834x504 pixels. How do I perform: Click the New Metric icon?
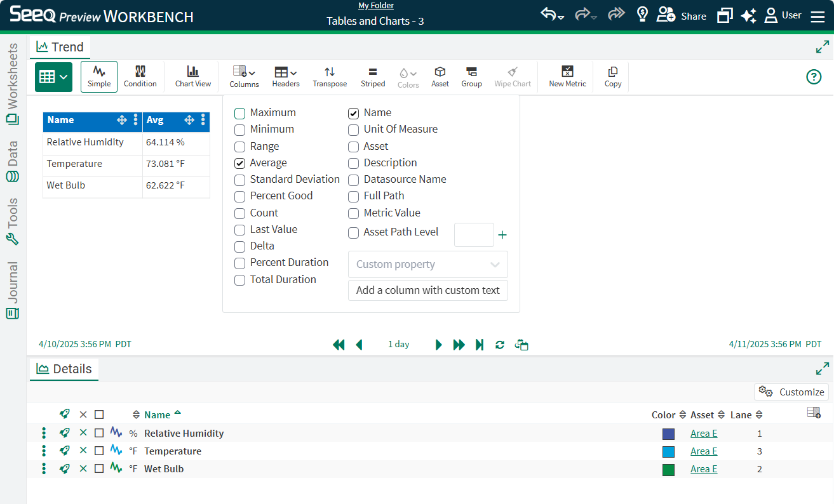[x=567, y=76]
